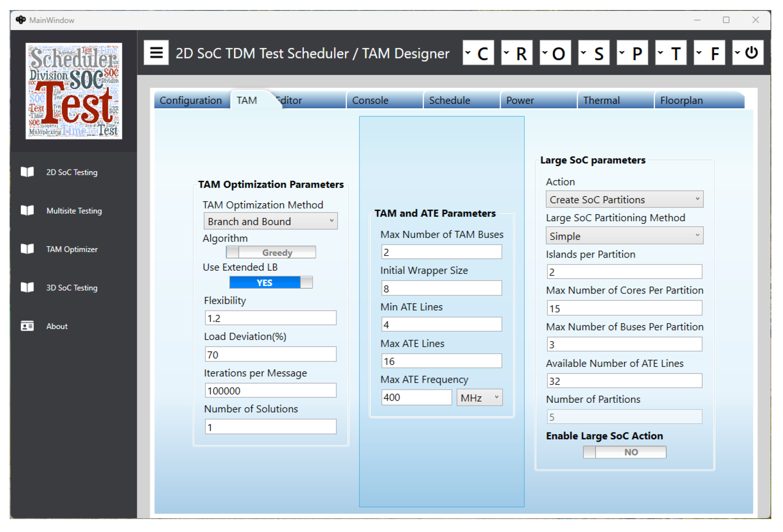Click the Scheduler SoC Test logo image
The image size is (783, 532).
pos(74,91)
